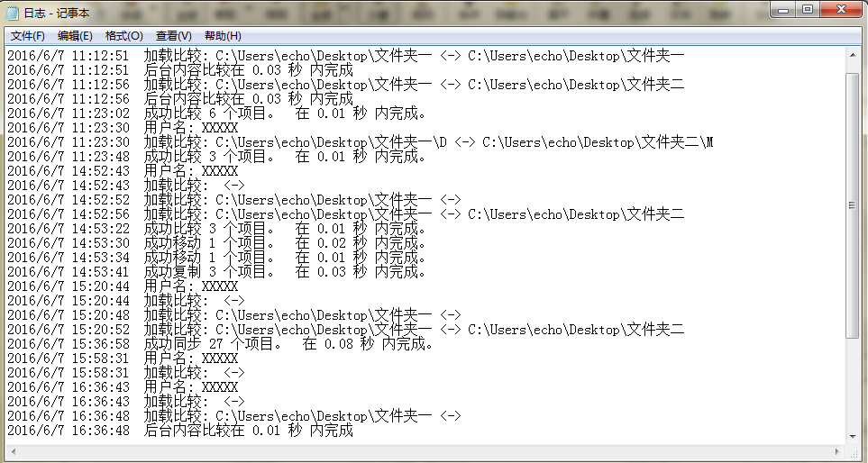Viewport: 868px width, 463px height.
Task: Click the line 11:12:56 后台内容比较在 0.03 秒
Action: 180,99
